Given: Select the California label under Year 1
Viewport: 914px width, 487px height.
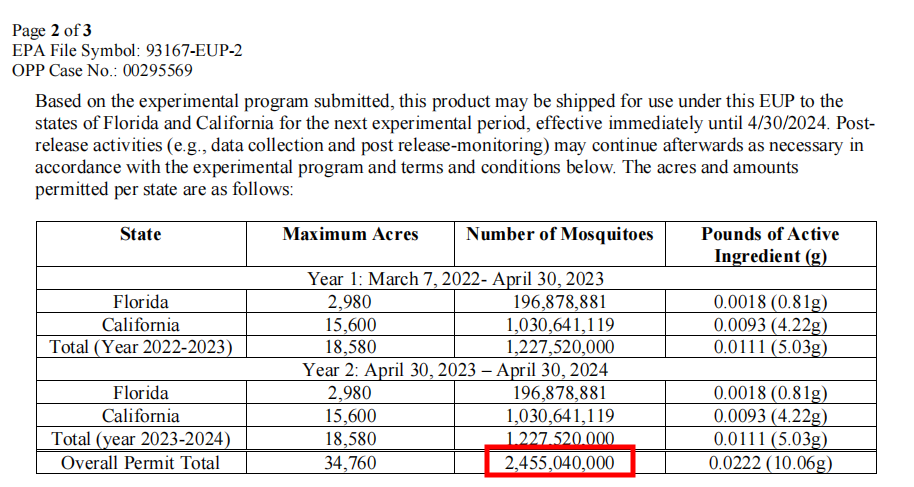Looking at the screenshot, I should [140, 325].
